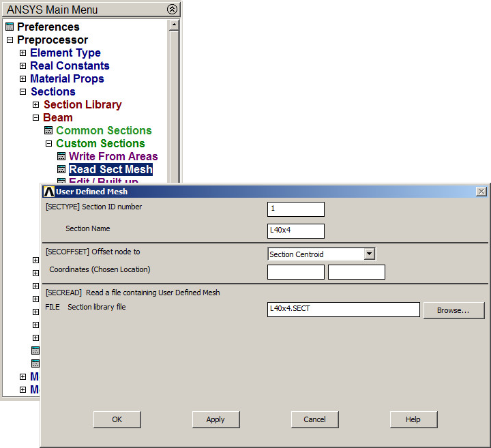Viewport: 491px width, 448px height.
Task: Click the Section ID number field
Action: coord(296,209)
